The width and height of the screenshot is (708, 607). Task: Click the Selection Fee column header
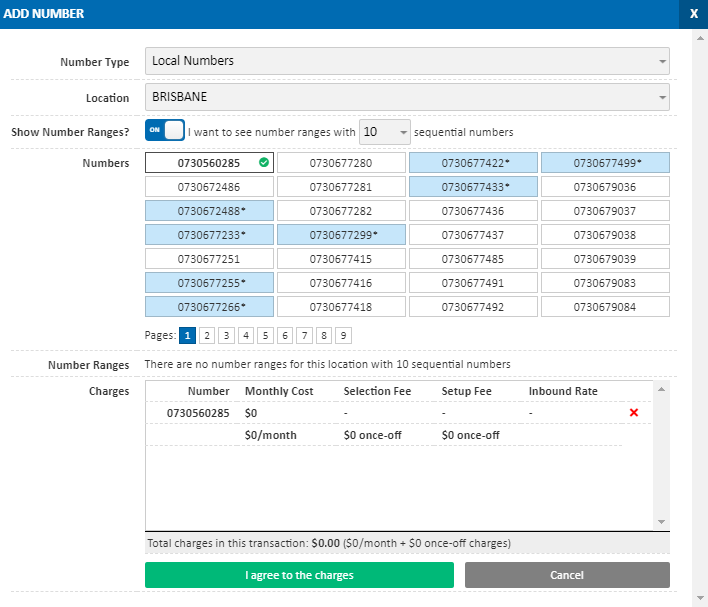(x=377, y=391)
